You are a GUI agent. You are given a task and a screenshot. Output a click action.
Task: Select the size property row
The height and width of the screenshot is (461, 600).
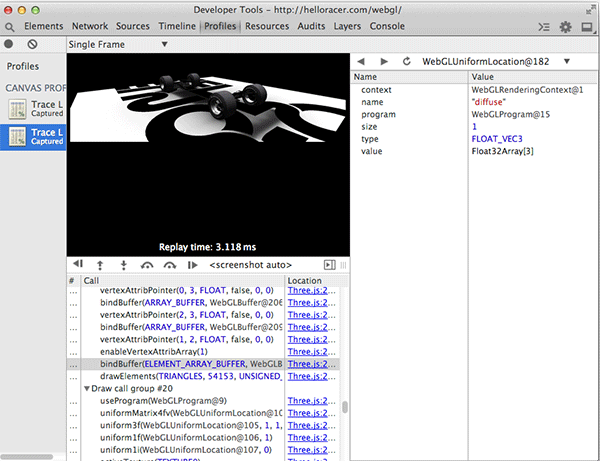[474, 127]
